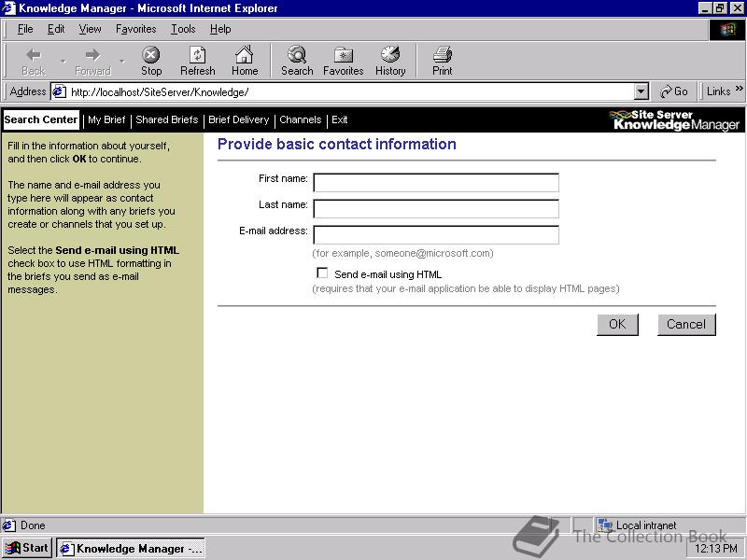
Task: Open the Help menu
Action: pyautogui.click(x=220, y=29)
